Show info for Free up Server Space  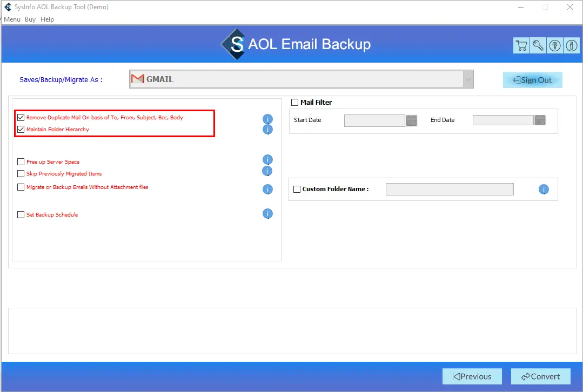coord(267,160)
